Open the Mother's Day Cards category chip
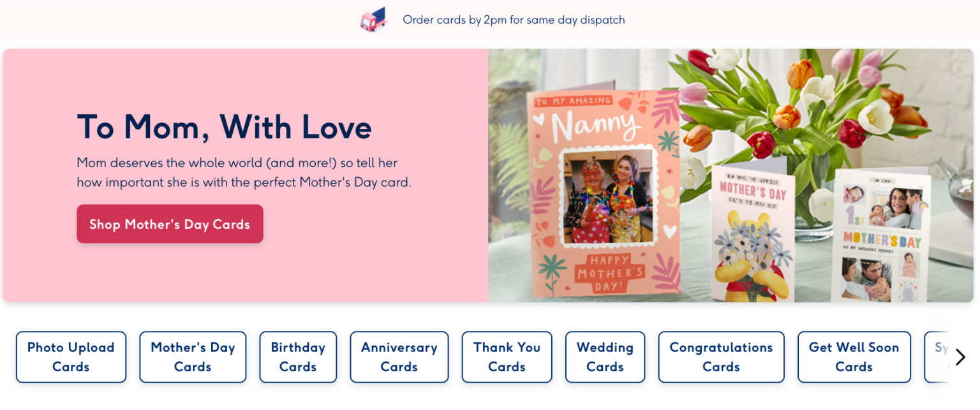The image size is (980, 410). pos(193,357)
